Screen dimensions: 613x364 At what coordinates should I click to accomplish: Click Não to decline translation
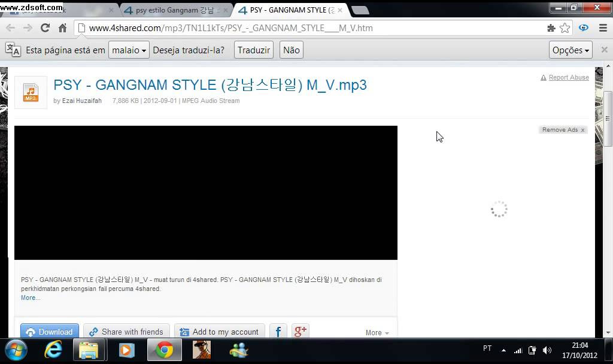[292, 50]
